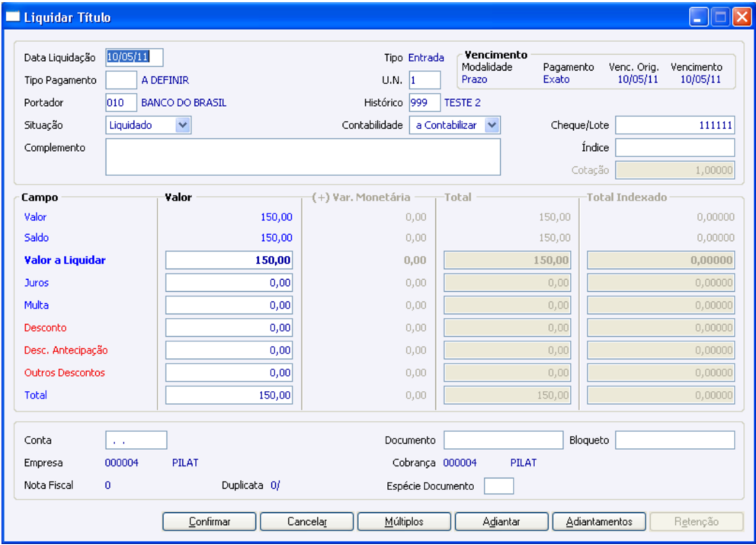The height and width of the screenshot is (545, 756).
Task: Maximize the Liquidar Título window
Action: point(720,18)
